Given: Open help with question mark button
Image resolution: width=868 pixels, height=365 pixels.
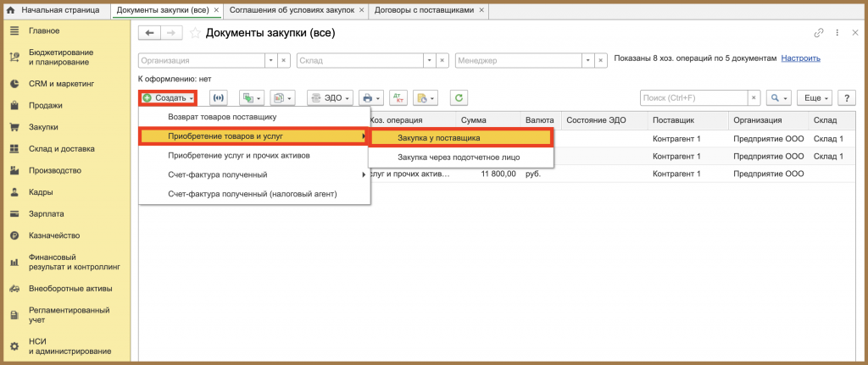Looking at the screenshot, I should (x=847, y=98).
